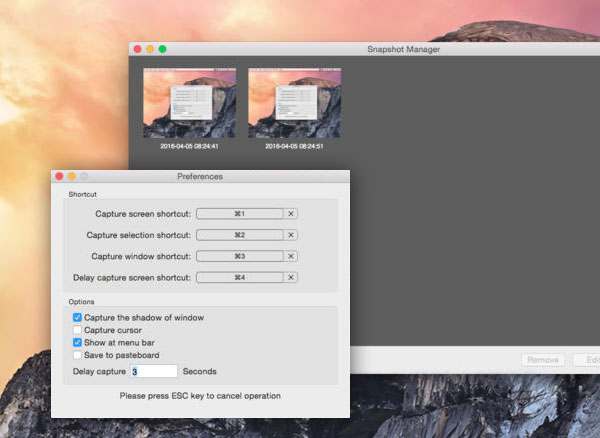Click the Delay capture screen shortcut field ⌘4
Image resolution: width=600 pixels, height=438 pixels.
(x=240, y=277)
